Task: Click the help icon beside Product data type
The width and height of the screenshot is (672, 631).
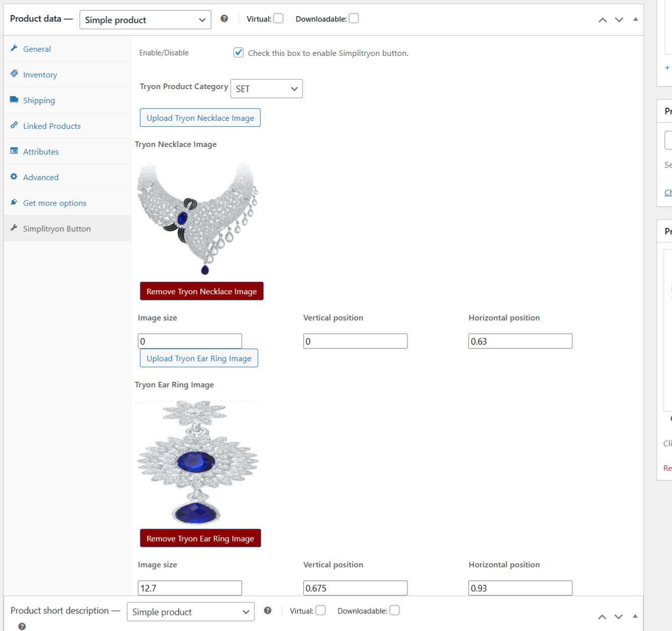Action: tap(224, 19)
